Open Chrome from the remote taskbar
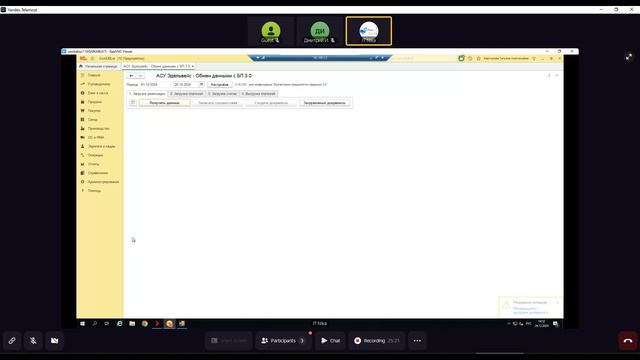The width and height of the screenshot is (640, 360). tap(144, 323)
